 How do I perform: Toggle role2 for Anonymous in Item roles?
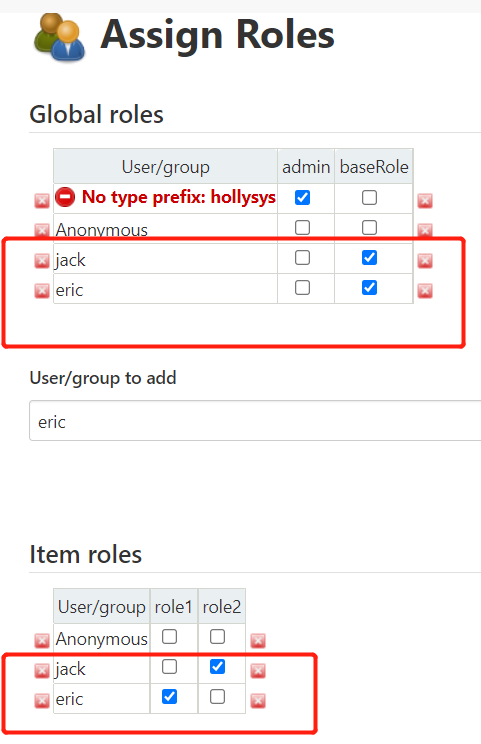point(217,636)
